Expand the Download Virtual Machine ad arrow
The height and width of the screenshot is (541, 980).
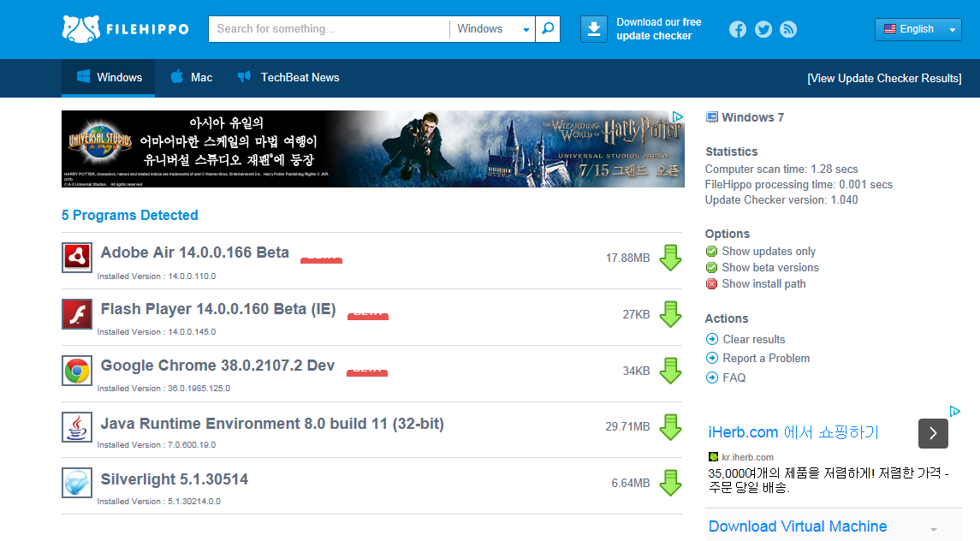click(x=934, y=529)
